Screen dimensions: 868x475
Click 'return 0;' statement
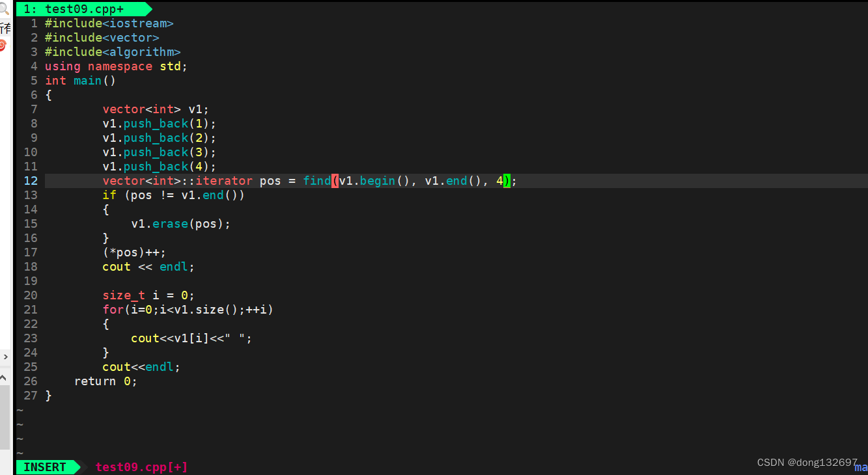106,381
